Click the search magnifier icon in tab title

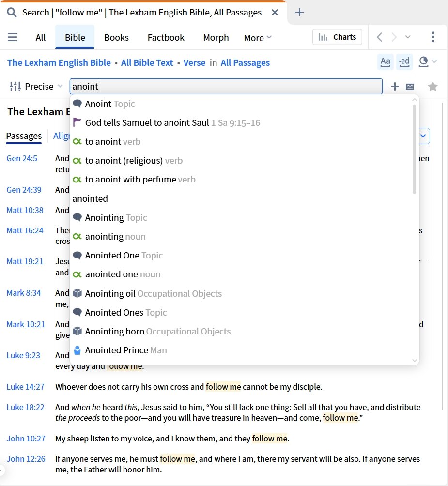coord(12,13)
